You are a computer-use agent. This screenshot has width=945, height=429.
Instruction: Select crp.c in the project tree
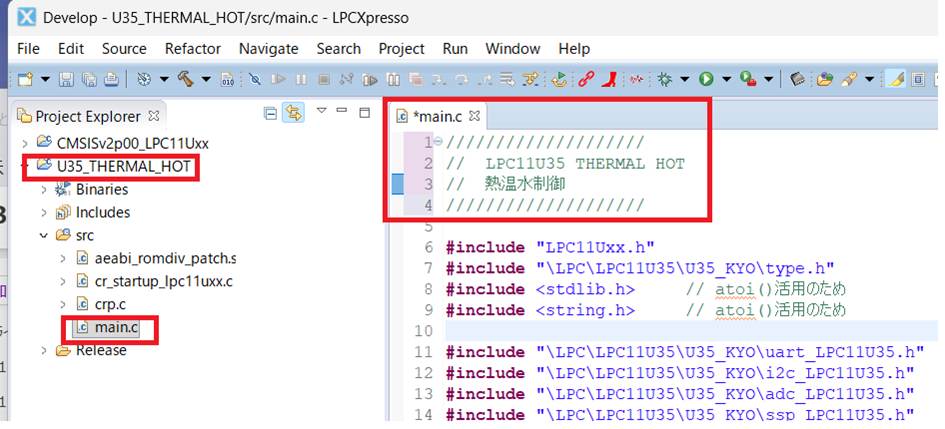[x=110, y=303]
